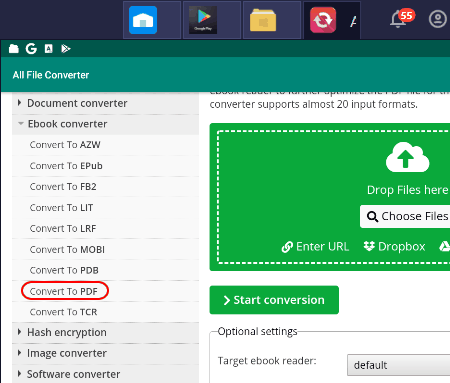Open the yellow file manager folder icon
450x383 pixels.
tap(263, 20)
